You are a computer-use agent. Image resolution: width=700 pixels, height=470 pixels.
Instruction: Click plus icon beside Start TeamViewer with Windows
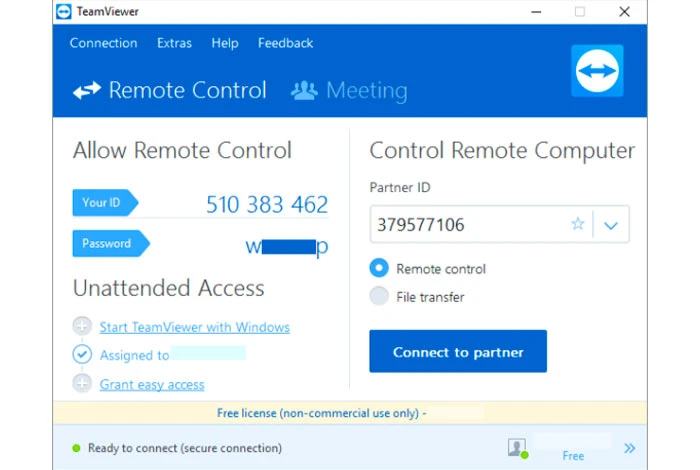click(82, 326)
